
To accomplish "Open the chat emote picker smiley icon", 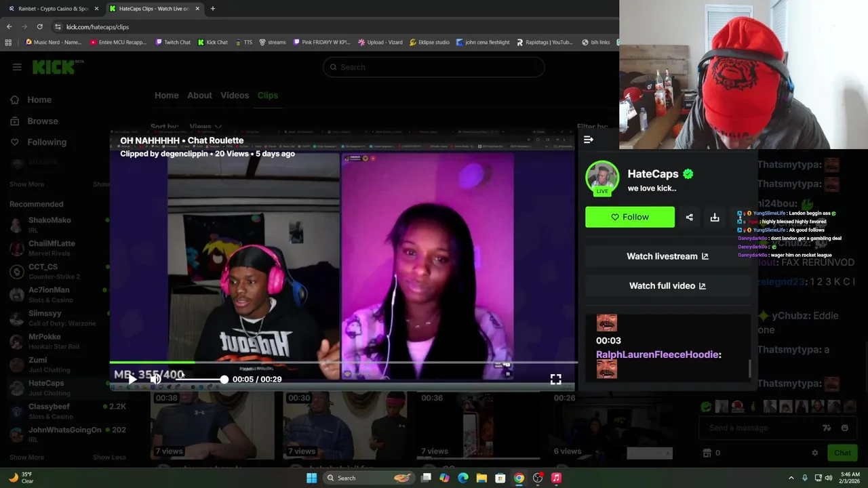I will (844, 428).
